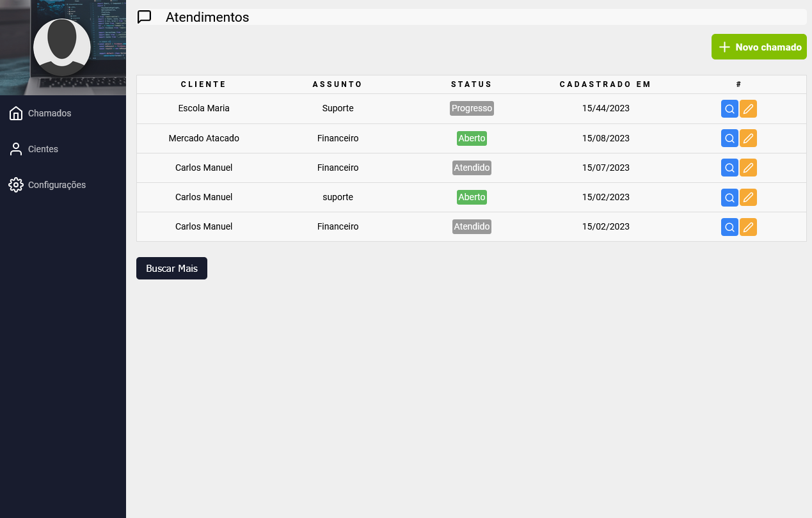This screenshot has width=812, height=518.
Task: Click the Atendido badge on the last row
Action: [472, 226]
